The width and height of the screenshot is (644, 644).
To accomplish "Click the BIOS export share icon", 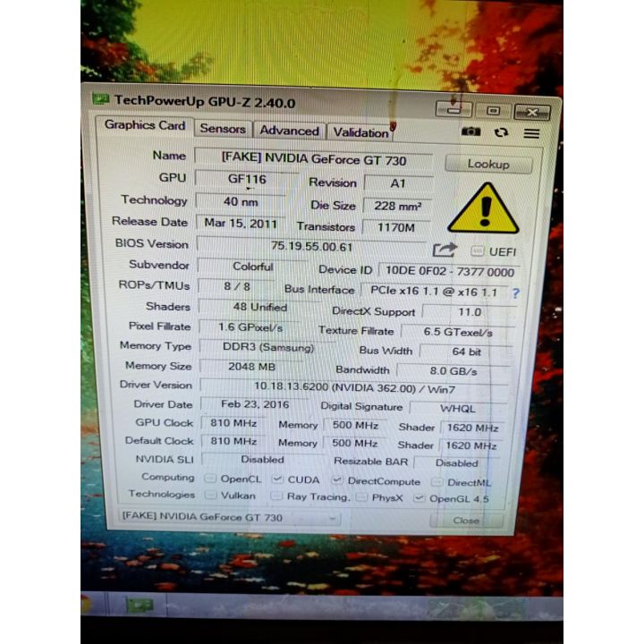I will click(445, 250).
